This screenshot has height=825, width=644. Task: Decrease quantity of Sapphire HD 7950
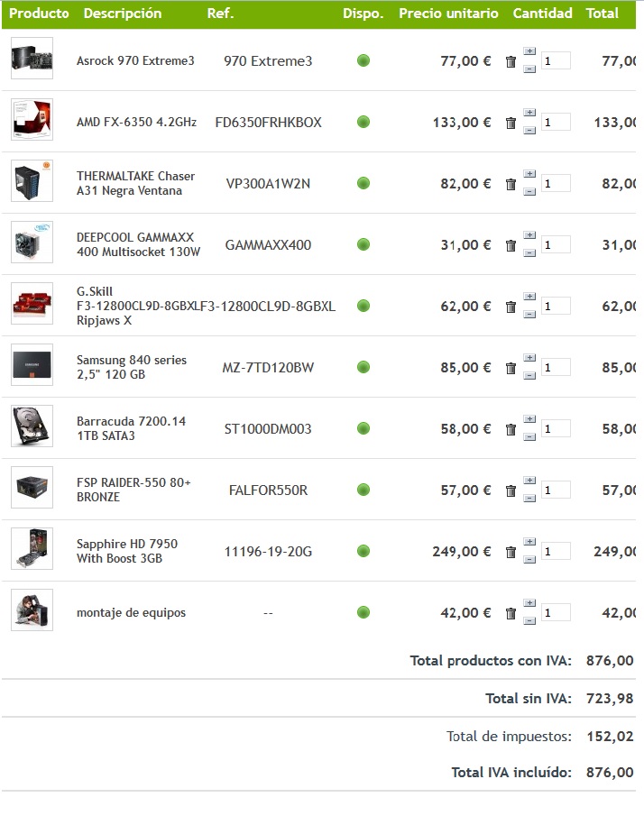click(x=529, y=559)
